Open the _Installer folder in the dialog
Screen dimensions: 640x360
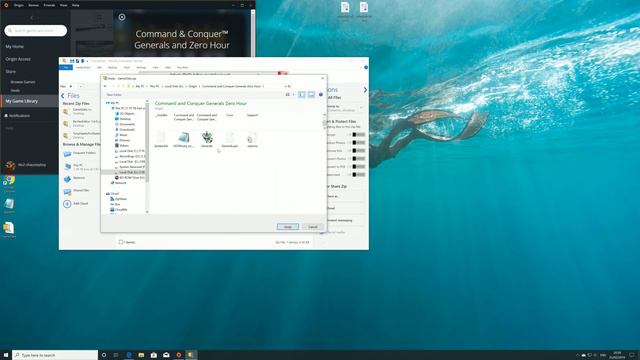161,115
